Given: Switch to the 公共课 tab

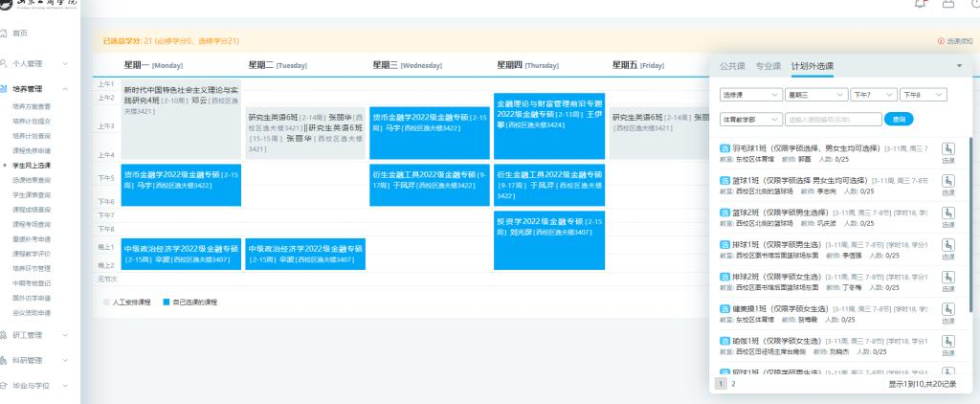Looking at the screenshot, I should [732, 66].
